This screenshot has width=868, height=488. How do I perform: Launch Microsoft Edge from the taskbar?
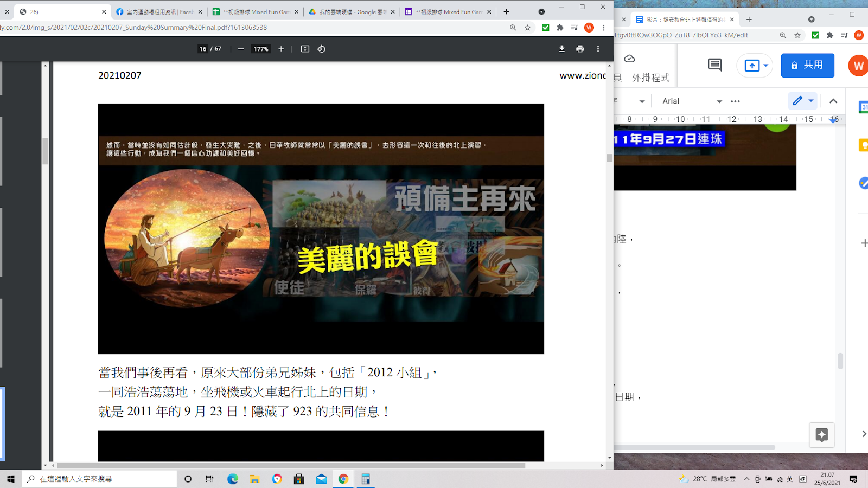click(233, 479)
